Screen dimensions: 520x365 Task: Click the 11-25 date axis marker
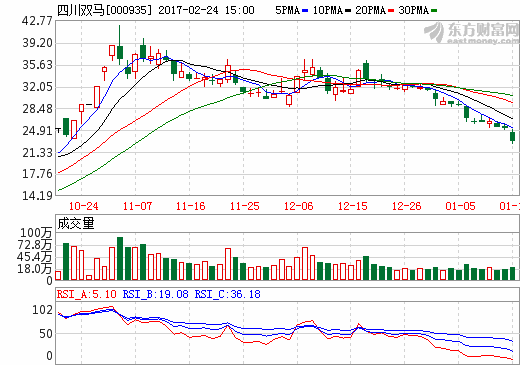pos(245,206)
